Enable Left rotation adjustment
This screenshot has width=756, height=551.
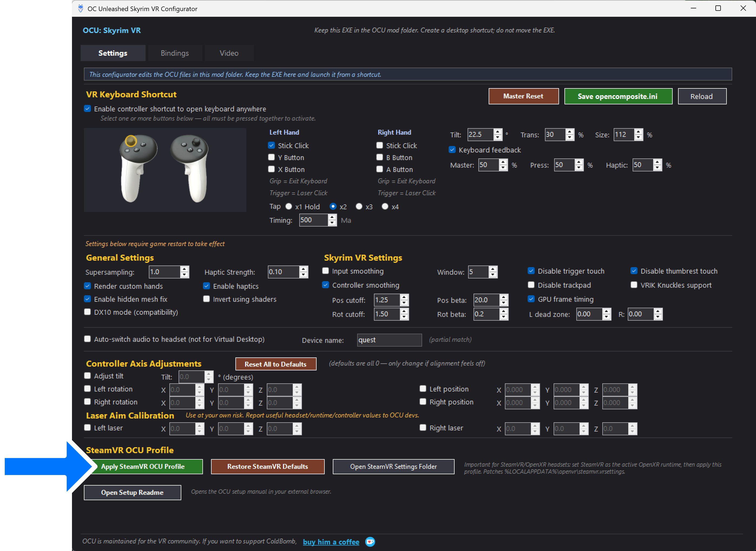[87, 389]
